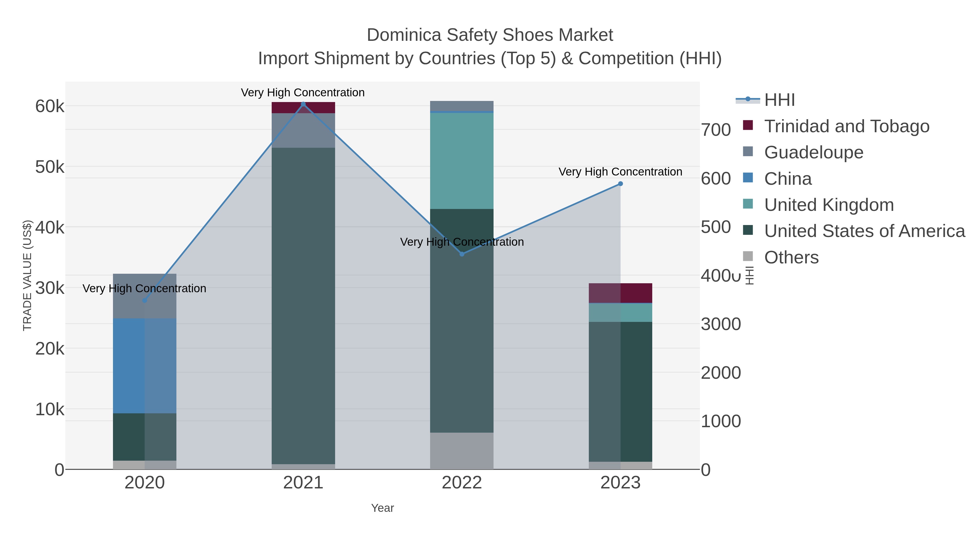Screen dimensions: 980x551
Task: Click the TRADE VALUE (US$) axis title
Action: pos(27,275)
